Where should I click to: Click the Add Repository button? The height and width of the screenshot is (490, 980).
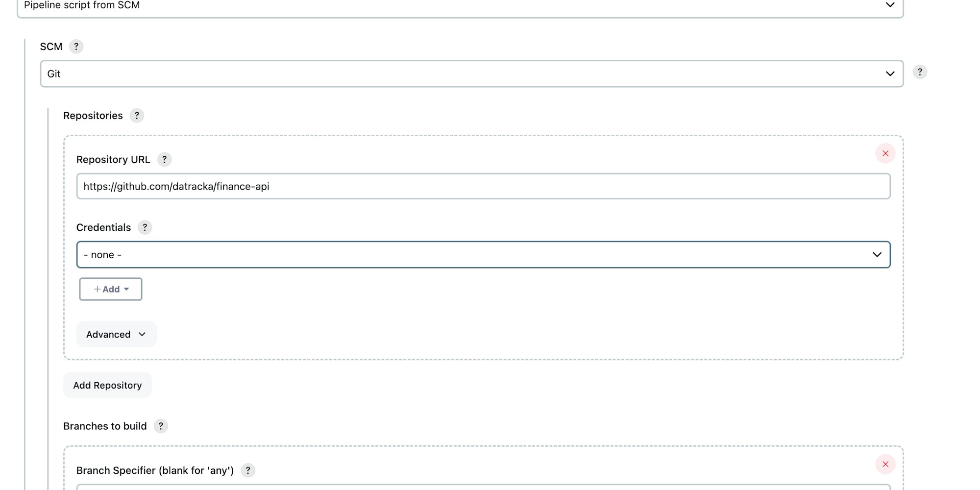click(107, 385)
